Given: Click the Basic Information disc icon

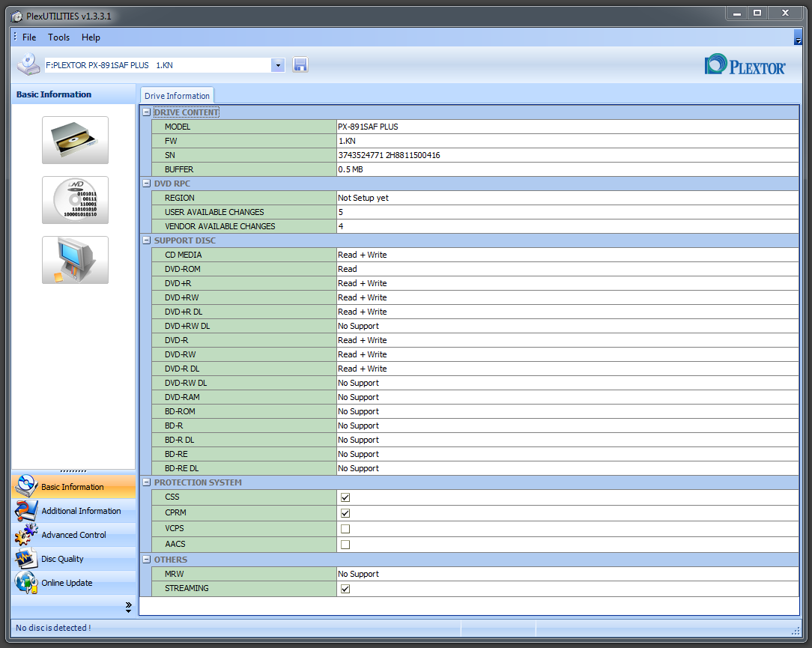Looking at the screenshot, I should pos(26,486).
